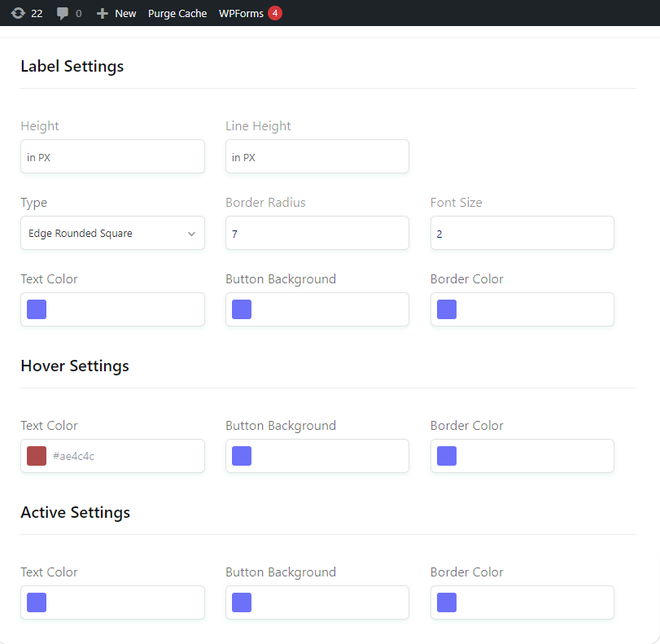Focus the Line Height input field
Screen dimensions: 660x644
click(x=317, y=156)
